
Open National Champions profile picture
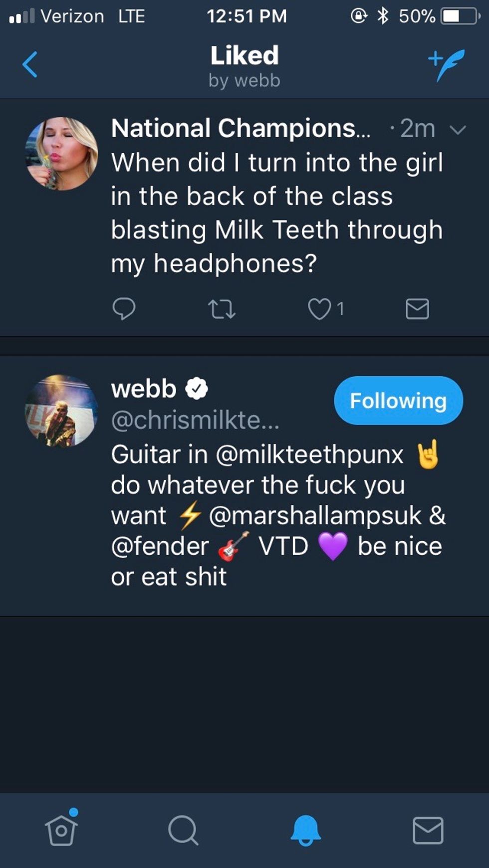(62, 154)
